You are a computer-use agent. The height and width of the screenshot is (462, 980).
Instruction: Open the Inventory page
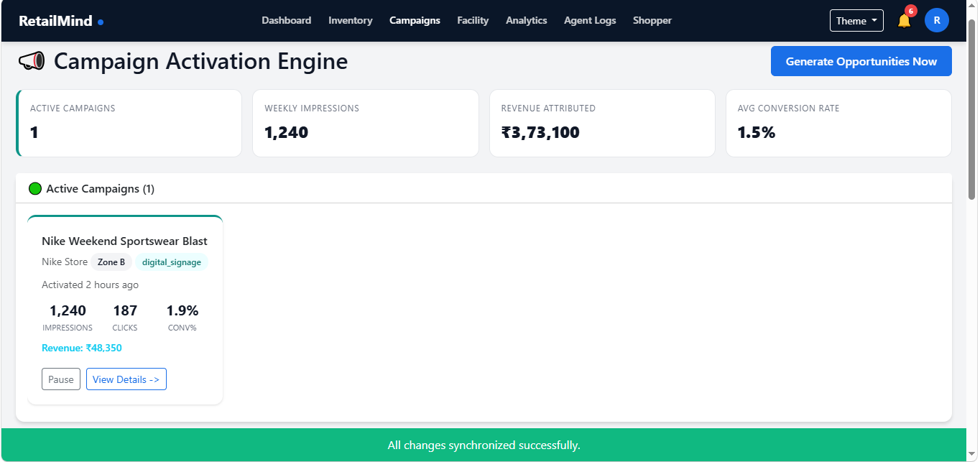[350, 21]
